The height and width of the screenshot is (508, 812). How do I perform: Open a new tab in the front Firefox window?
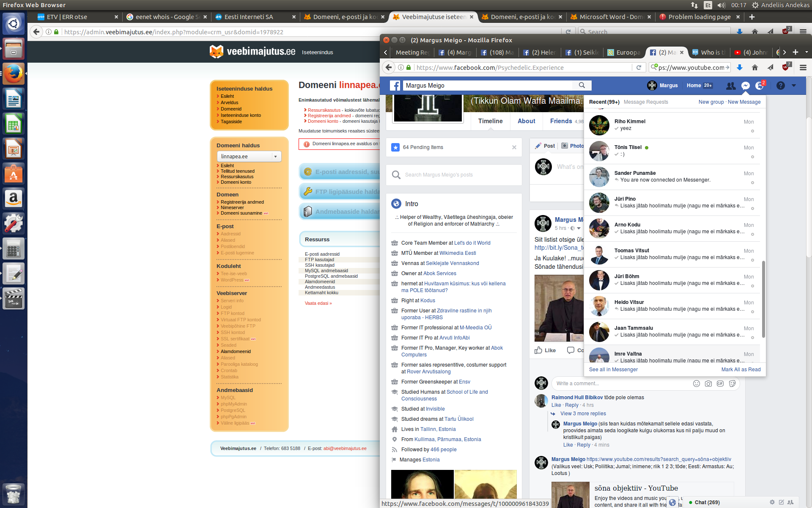796,52
